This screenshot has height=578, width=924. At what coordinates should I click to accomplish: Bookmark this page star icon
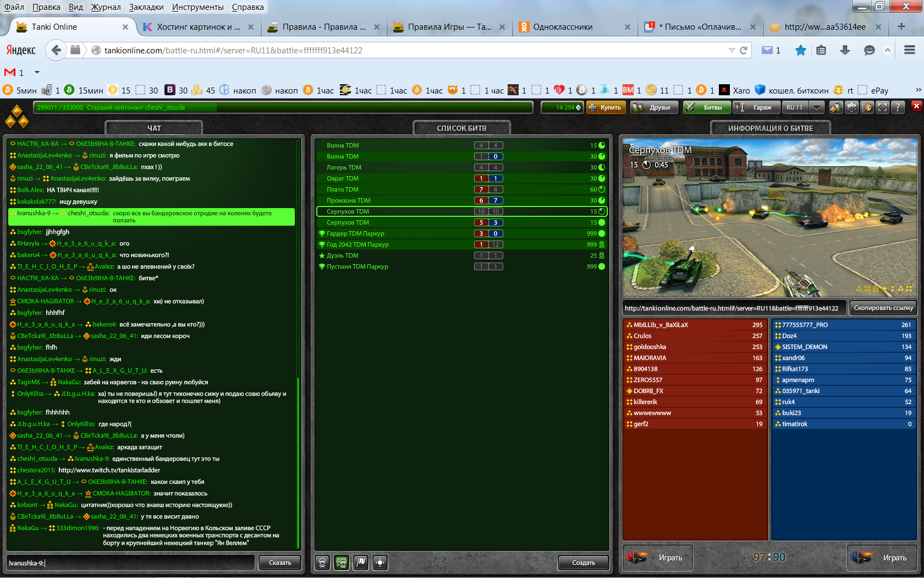click(x=801, y=50)
